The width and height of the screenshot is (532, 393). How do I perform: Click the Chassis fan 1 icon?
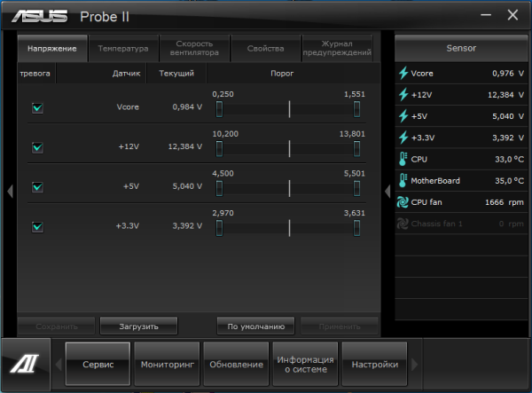click(x=403, y=224)
